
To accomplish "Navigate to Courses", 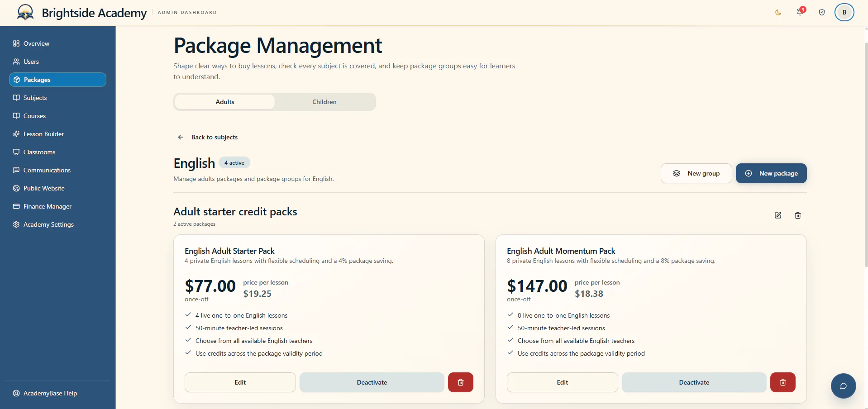I will pyautogui.click(x=57, y=116).
